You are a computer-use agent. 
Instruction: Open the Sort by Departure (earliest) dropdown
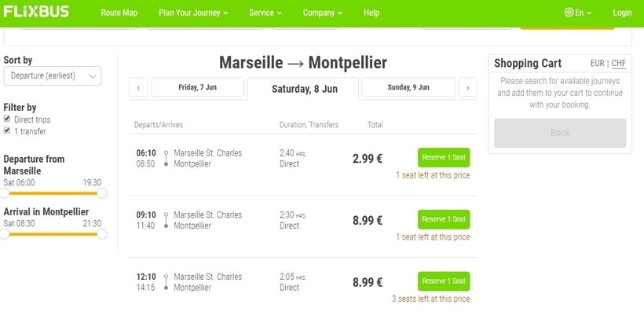pyautogui.click(x=53, y=76)
